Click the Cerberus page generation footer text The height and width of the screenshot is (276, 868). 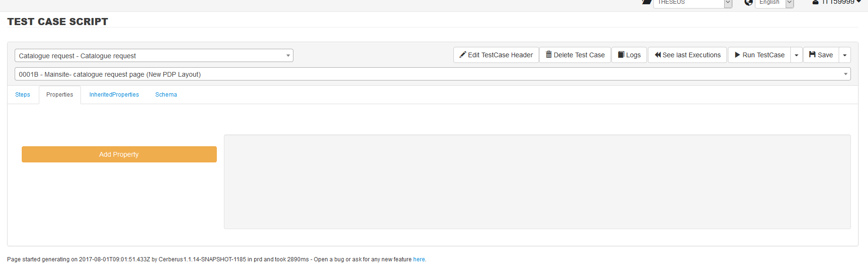click(216, 259)
